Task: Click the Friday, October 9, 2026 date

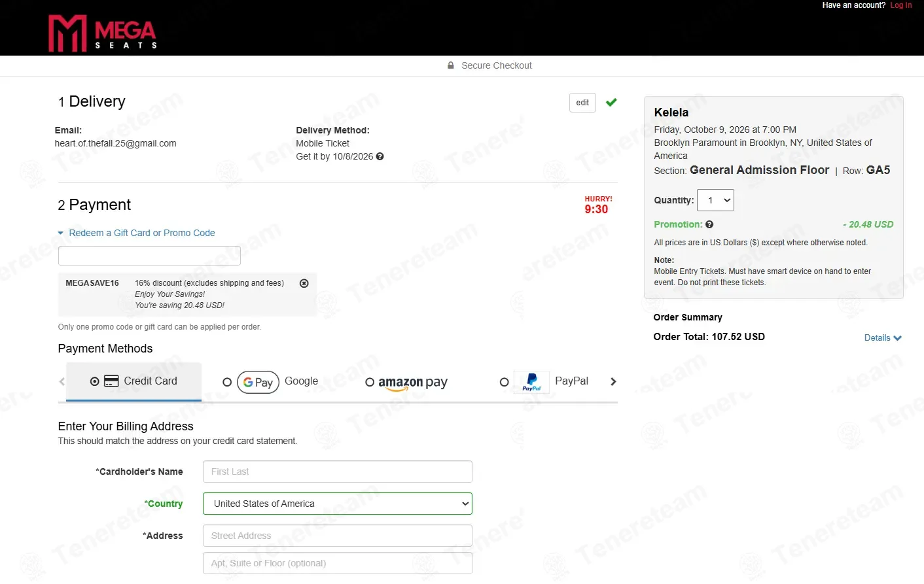Action: (725, 129)
